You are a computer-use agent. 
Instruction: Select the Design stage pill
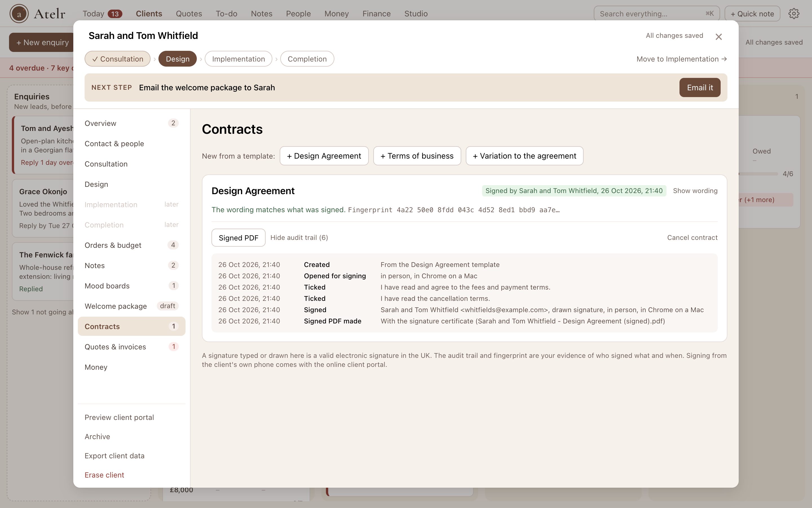pos(178,59)
